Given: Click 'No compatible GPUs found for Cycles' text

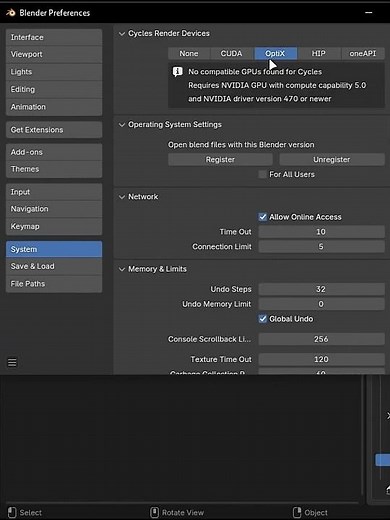Looking at the screenshot, I should (x=255, y=72).
